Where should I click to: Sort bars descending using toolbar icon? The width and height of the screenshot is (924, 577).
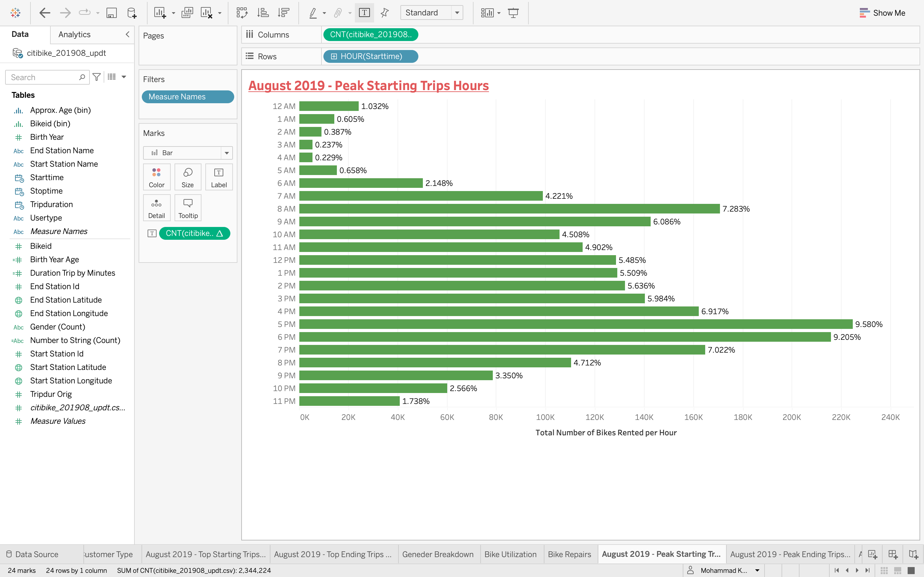283,13
